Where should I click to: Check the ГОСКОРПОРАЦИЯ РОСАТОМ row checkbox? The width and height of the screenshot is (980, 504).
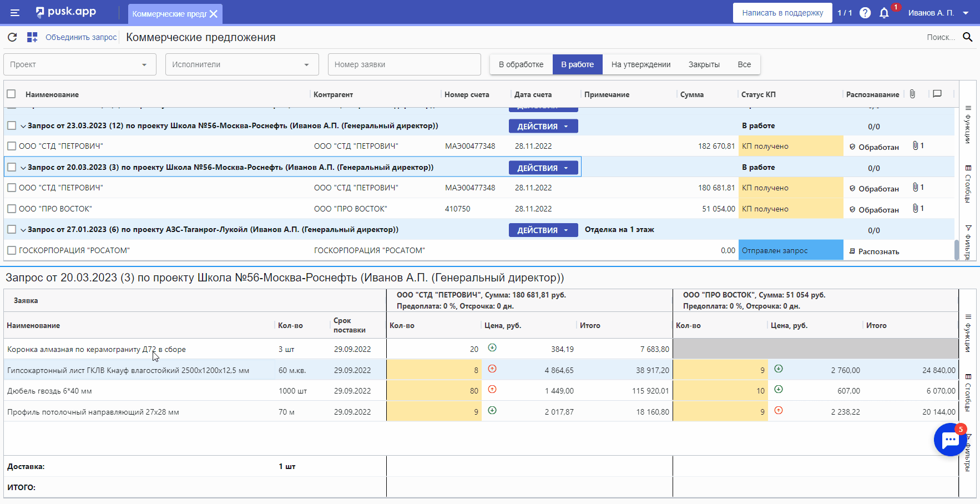[12, 250]
